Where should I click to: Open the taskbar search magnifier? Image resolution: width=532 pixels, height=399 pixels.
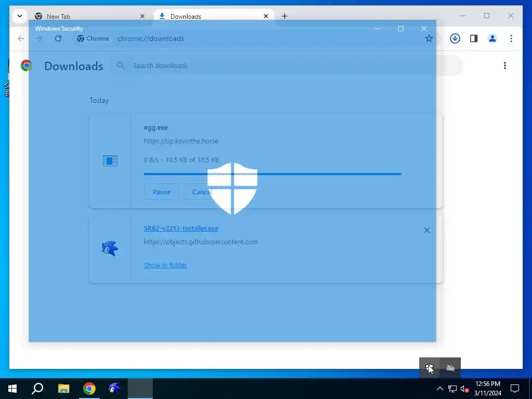(37, 389)
